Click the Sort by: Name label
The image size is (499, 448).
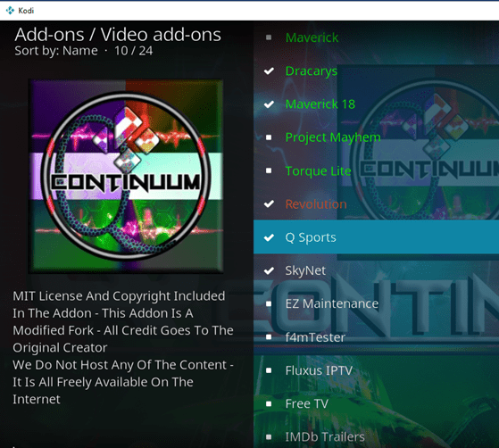click(x=56, y=51)
